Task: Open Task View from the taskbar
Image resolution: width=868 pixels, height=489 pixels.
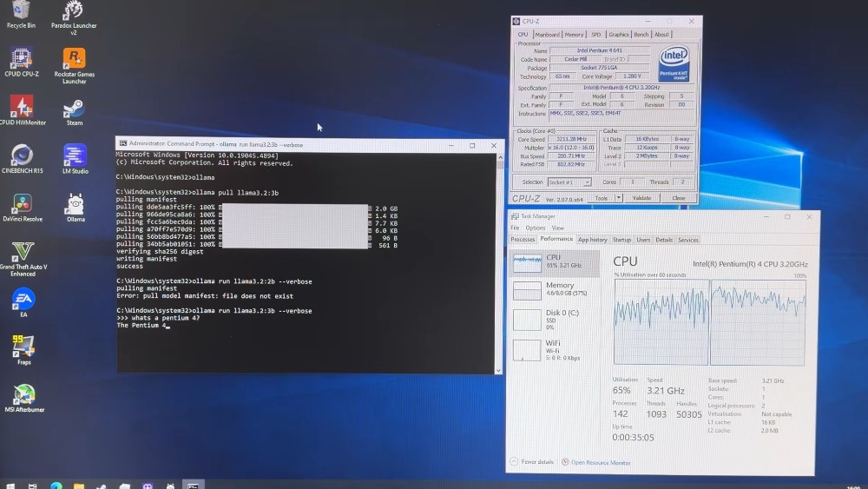Action: tap(33, 486)
